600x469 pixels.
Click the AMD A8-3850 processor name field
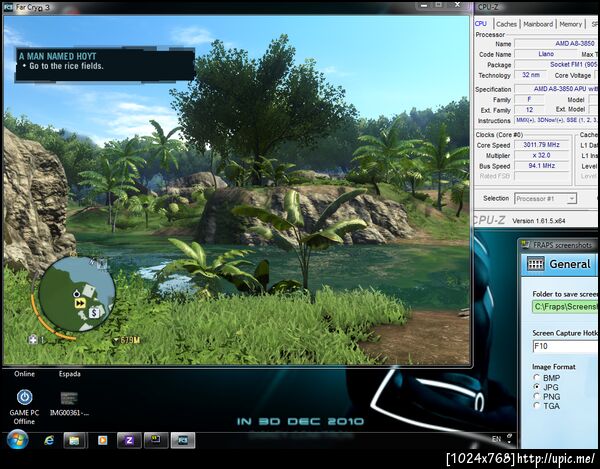(556, 44)
